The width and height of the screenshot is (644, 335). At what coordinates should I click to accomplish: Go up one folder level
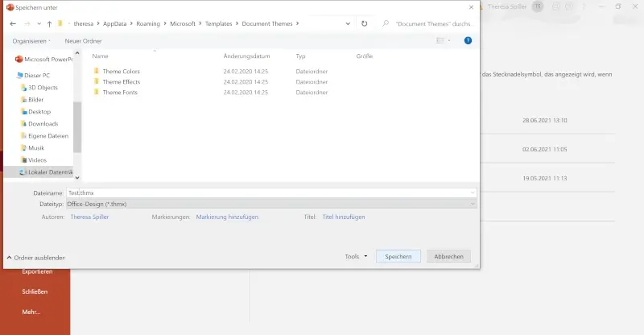point(49,23)
